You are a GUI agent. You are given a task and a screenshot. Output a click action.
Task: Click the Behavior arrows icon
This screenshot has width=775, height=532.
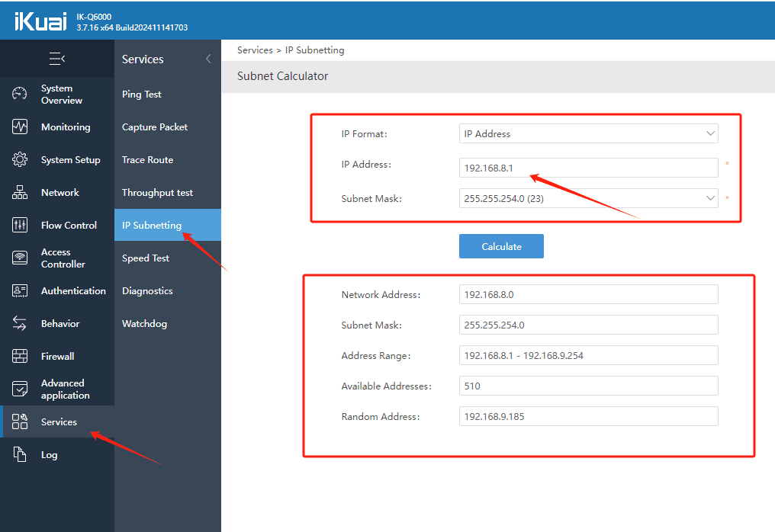(20, 323)
